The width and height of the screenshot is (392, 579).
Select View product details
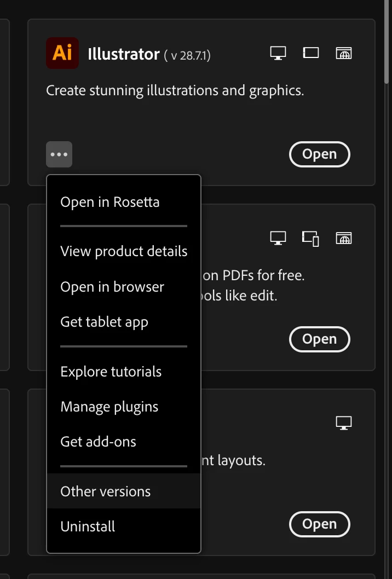click(124, 252)
